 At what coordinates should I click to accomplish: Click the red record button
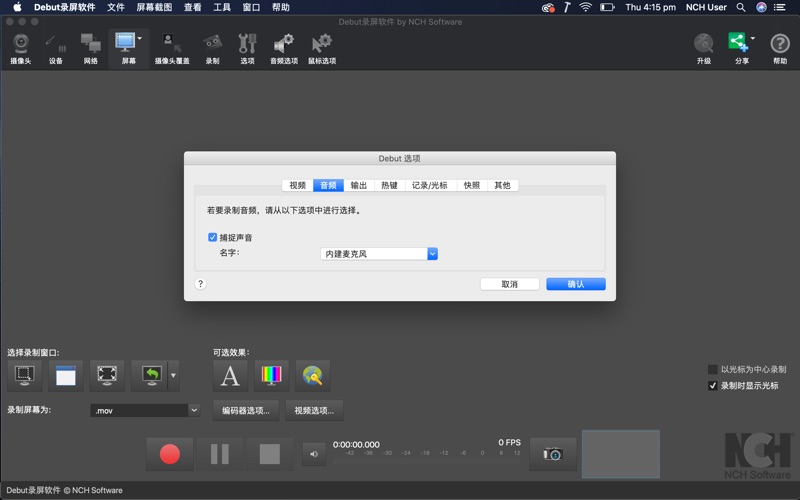[x=170, y=454]
